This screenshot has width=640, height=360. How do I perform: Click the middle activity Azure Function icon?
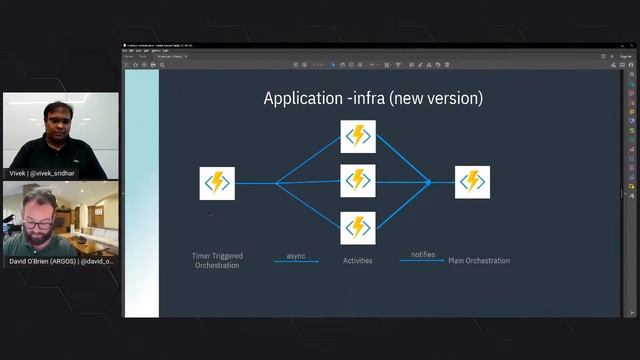[x=358, y=181]
